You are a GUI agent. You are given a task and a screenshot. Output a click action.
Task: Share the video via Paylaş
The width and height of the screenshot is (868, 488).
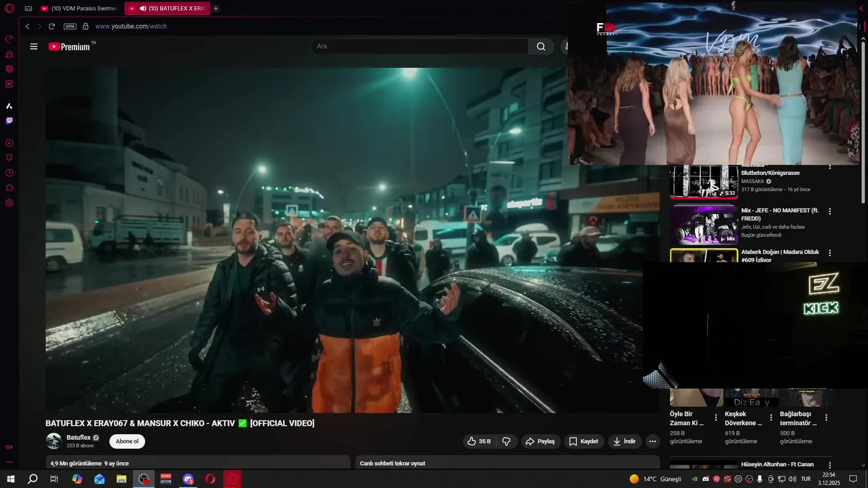click(x=540, y=441)
